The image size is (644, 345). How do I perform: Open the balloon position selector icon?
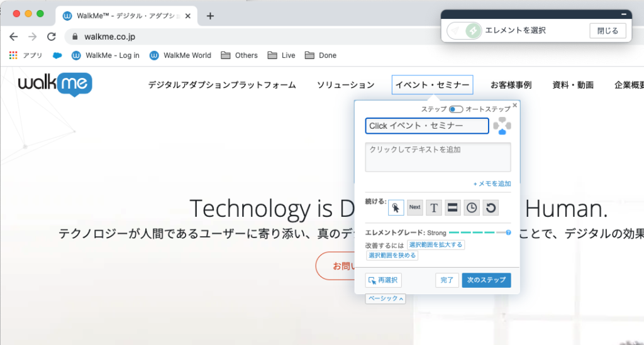click(502, 126)
